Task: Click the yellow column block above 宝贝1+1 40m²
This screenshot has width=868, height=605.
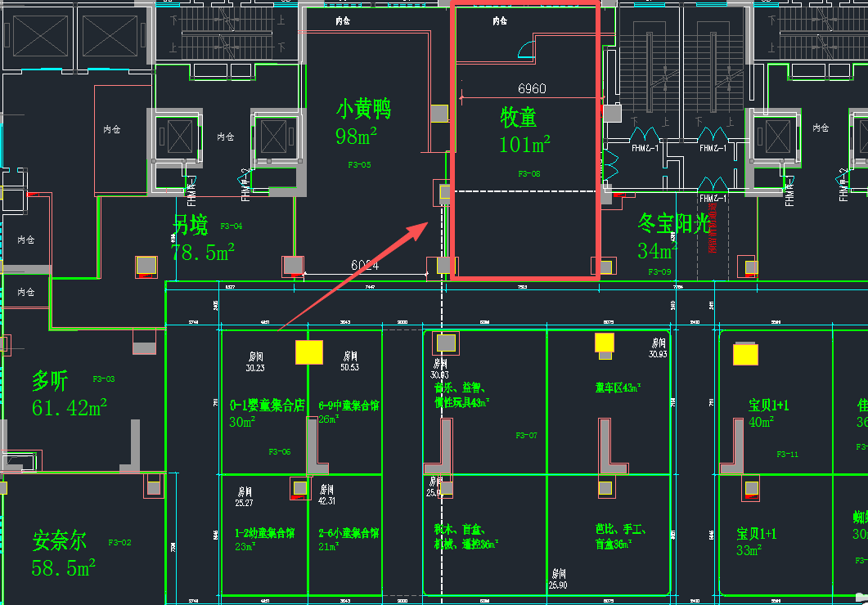Action: click(745, 354)
